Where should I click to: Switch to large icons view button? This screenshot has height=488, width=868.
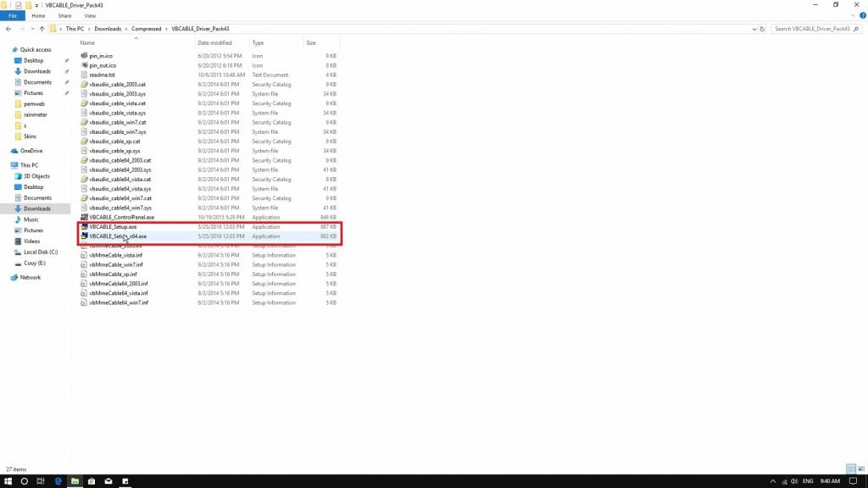point(861,469)
